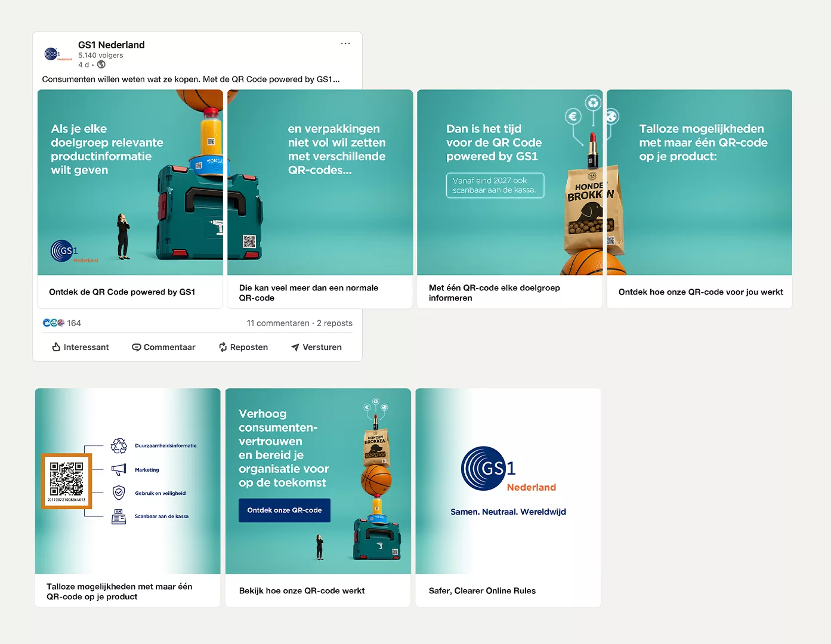Click the globe visibility icon
Image resolution: width=831 pixels, height=644 pixels.
(101, 64)
